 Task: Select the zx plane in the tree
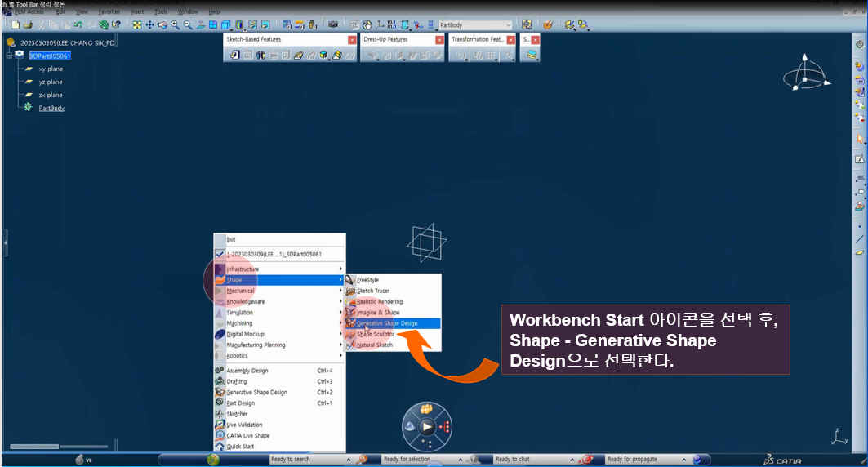(x=51, y=96)
